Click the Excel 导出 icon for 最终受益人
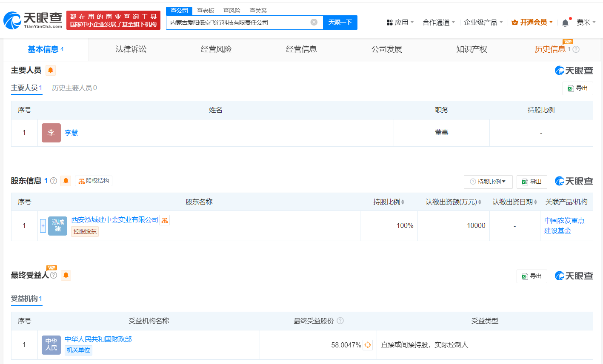Viewport: 603px width, 364px height. pos(532,276)
